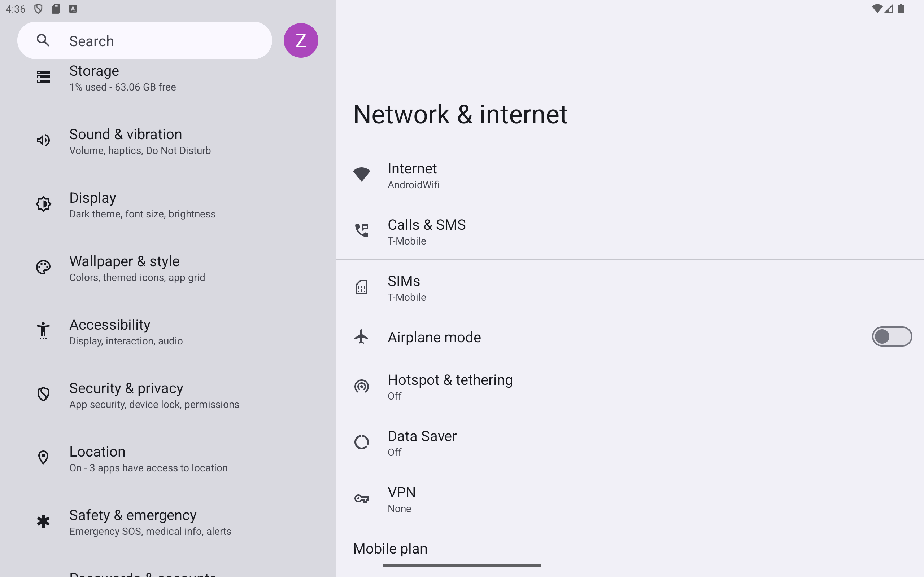Click the Search settings field
The width and height of the screenshot is (924, 577).
pos(145,40)
